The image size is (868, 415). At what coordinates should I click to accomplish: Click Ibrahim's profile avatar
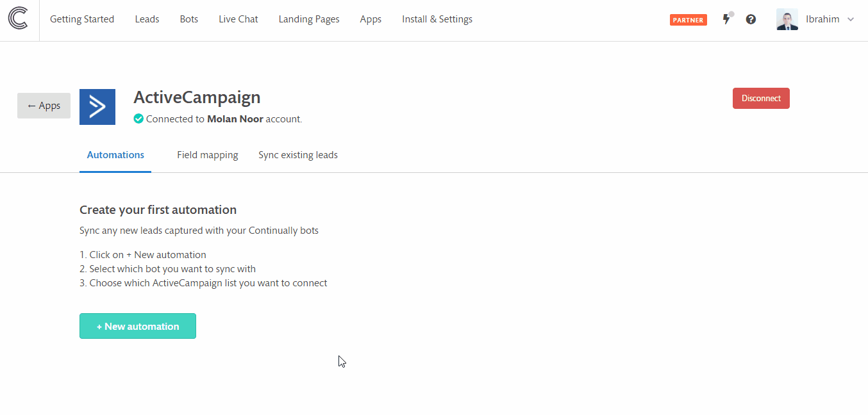(787, 19)
